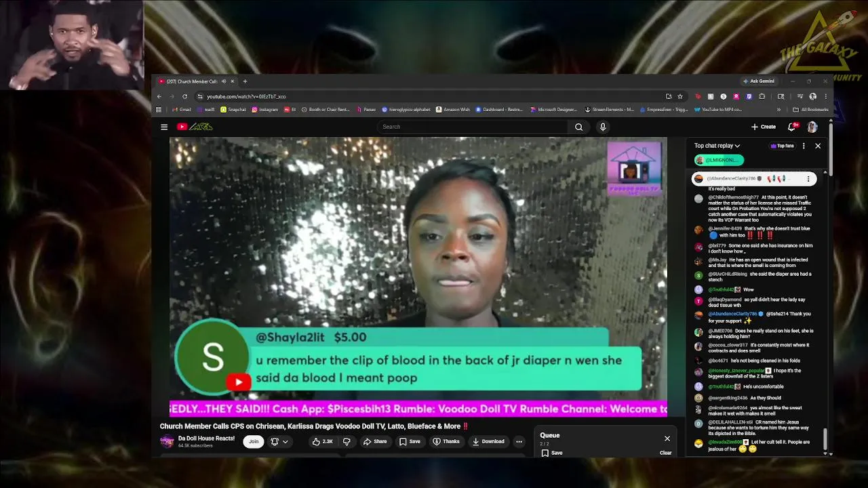This screenshot has width=868, height=488.
Task: Bookmark this page with the star icon
Action: [680, 96]
